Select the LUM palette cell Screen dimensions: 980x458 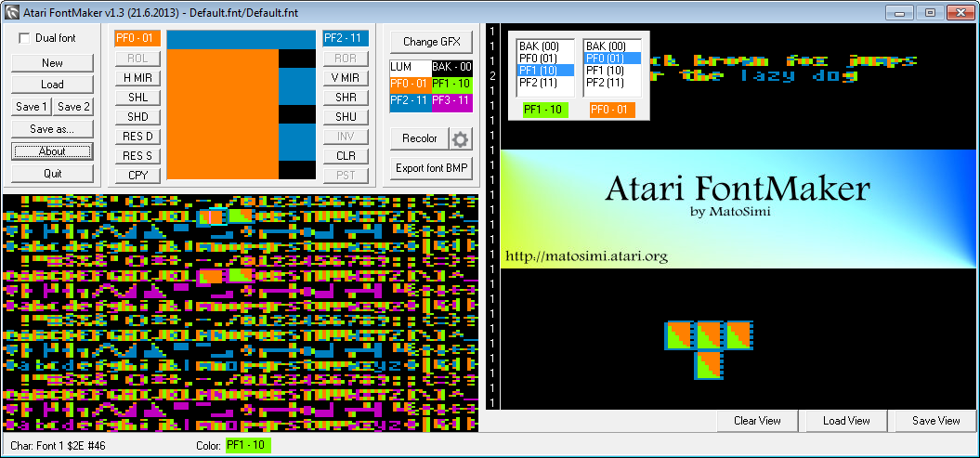point(410,67)
